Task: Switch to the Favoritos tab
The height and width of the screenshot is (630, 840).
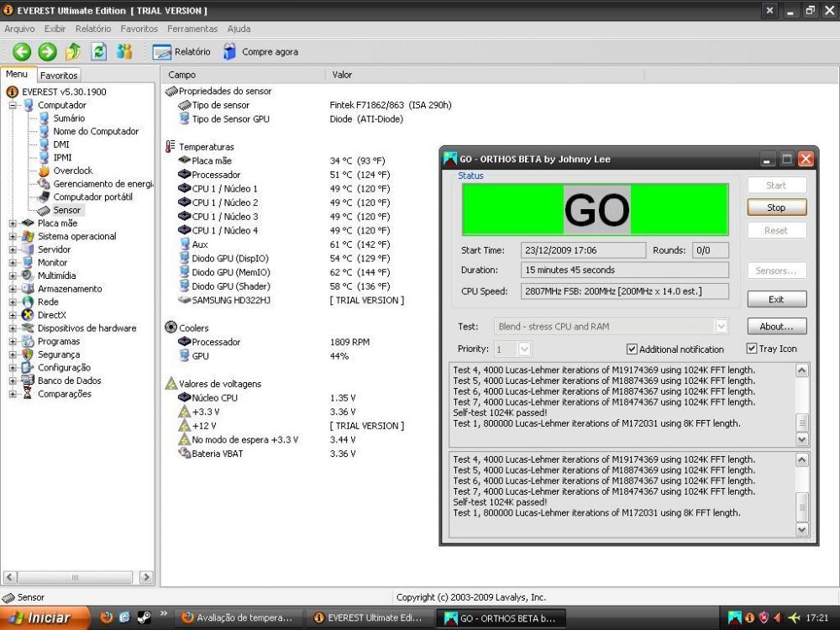Action: coord(59,76)
